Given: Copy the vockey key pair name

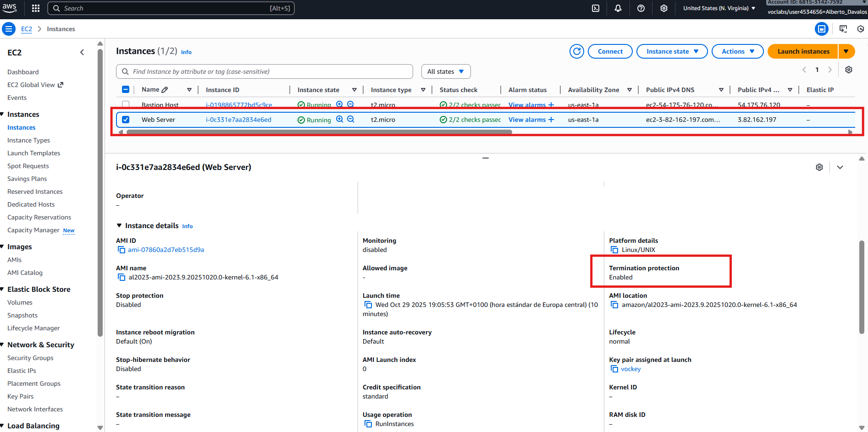Looking at the screenshot, I should point(614,369).
